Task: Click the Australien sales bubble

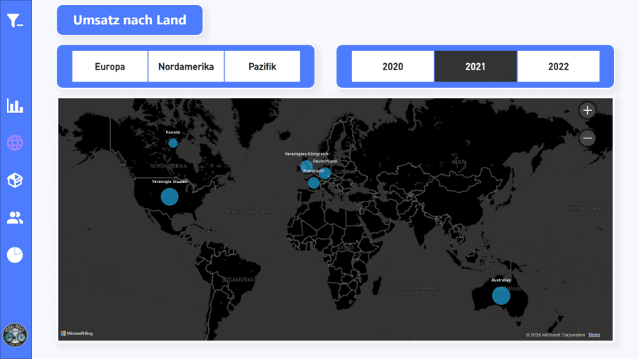Action: tap(501, 295)
